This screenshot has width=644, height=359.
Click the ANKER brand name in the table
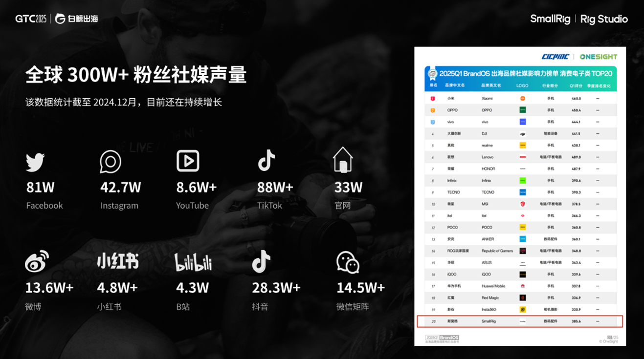click(488, 239)
